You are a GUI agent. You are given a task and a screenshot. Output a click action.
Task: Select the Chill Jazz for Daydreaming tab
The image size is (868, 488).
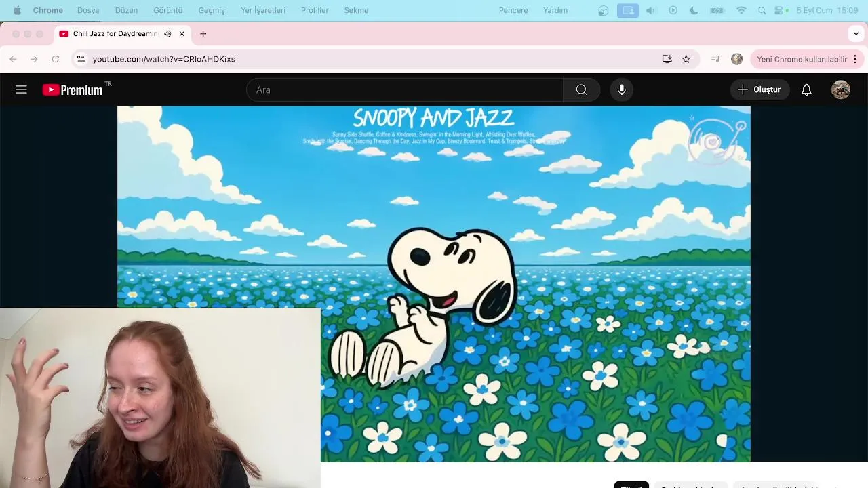(115, 33)
